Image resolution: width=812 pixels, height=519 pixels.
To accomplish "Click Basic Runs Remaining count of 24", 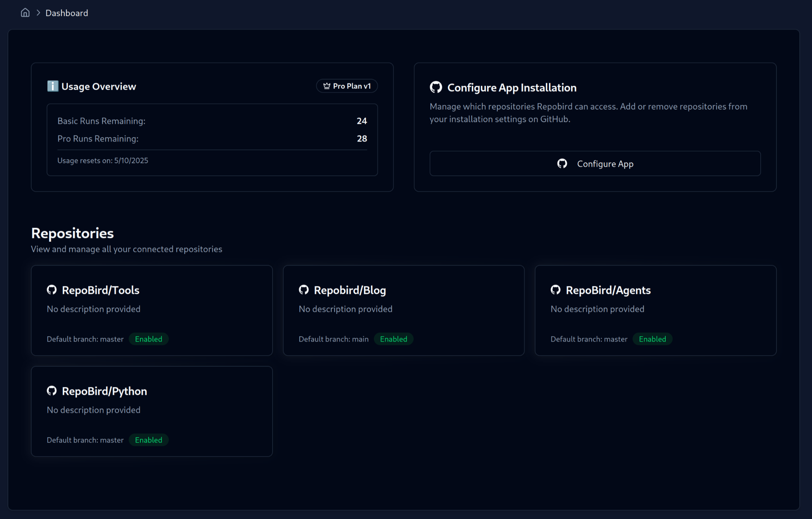I will point(362,121).
